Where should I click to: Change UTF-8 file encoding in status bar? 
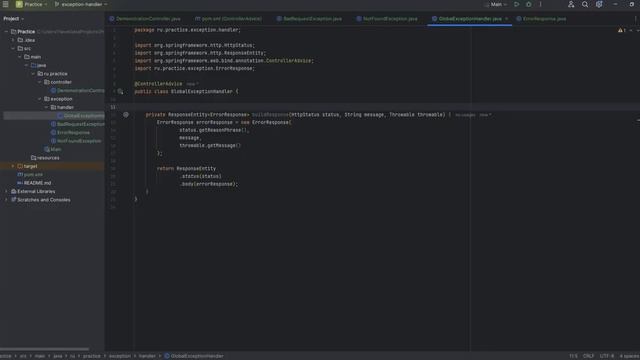(x=607, y=356)
